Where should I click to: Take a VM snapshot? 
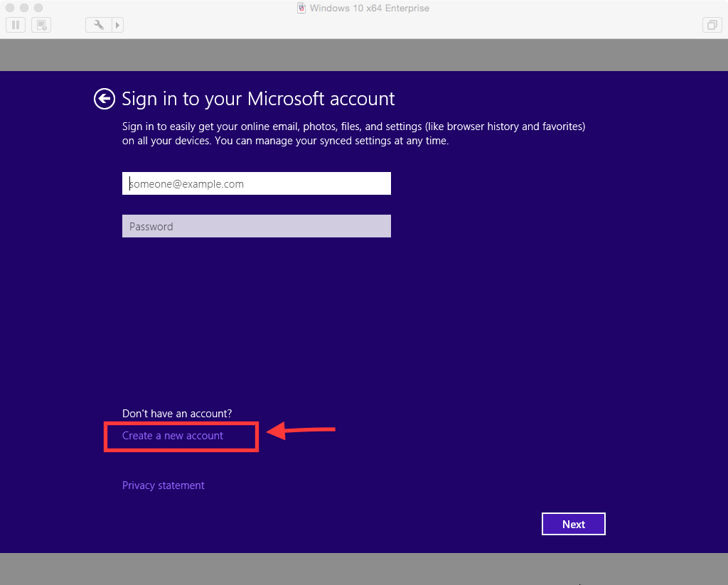41,25
